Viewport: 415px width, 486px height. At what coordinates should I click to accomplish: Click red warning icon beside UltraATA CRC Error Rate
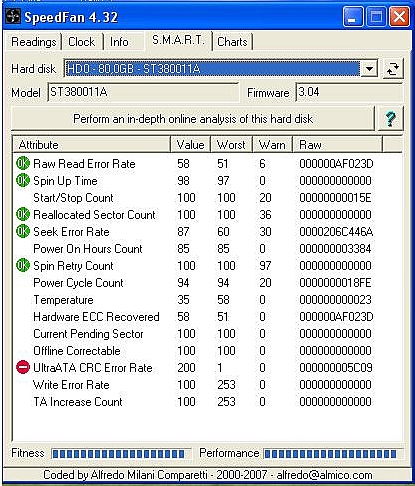click(x=23, y=367)
